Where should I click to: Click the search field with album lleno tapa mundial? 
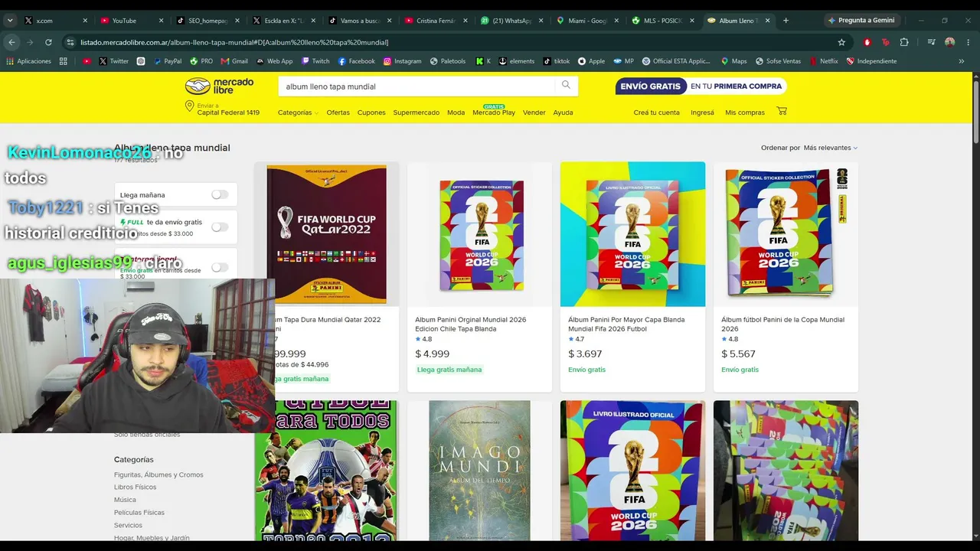pos(416,86)
